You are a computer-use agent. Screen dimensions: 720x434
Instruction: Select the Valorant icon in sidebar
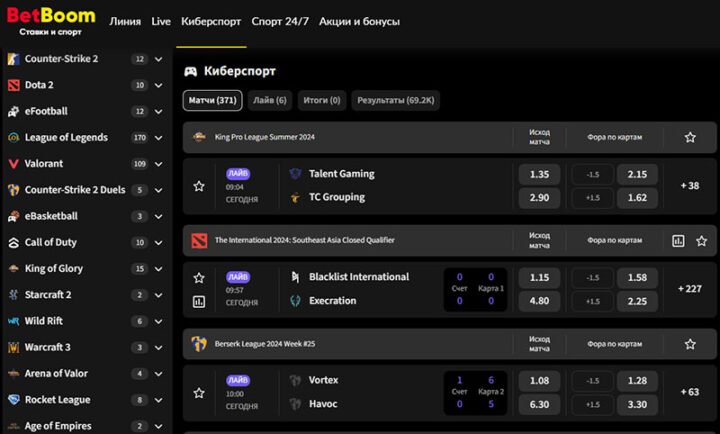pyautogui.click(x=14, y=164)
